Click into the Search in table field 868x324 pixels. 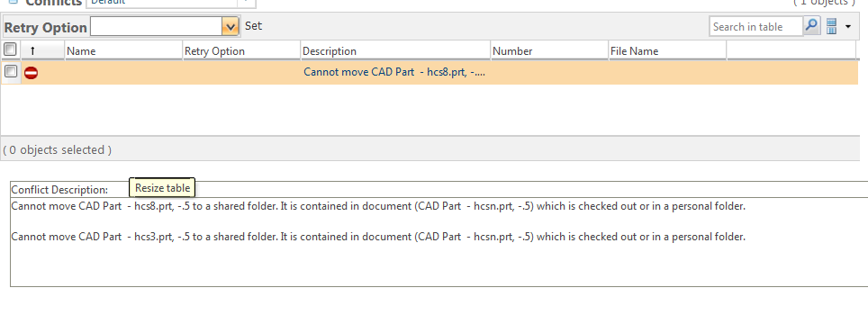click(x=756, y=26)
